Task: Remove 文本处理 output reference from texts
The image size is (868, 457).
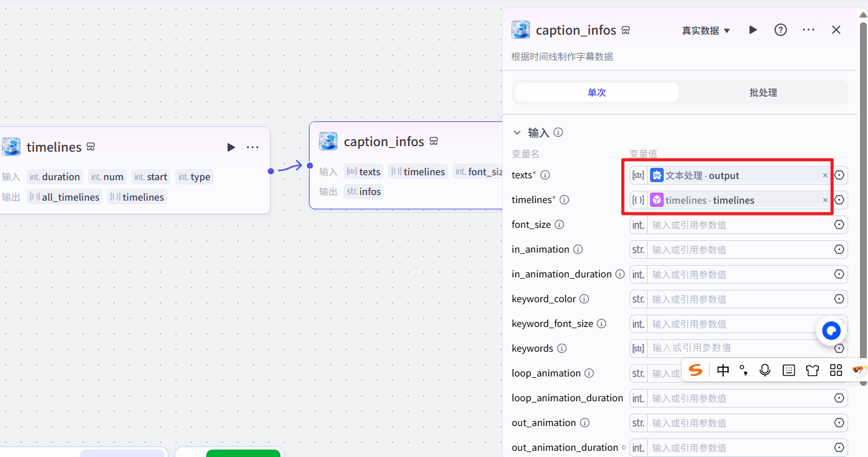Action: (825, 175)
